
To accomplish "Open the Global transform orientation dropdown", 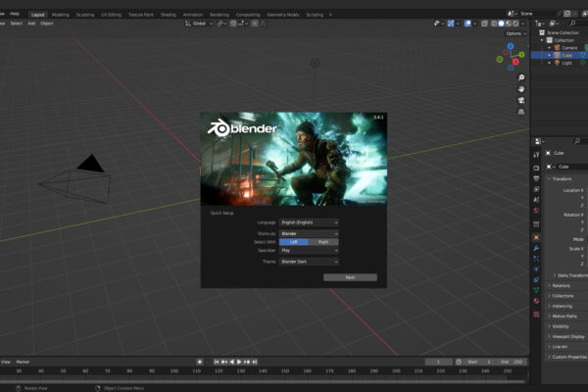I will tap(199, 24).
